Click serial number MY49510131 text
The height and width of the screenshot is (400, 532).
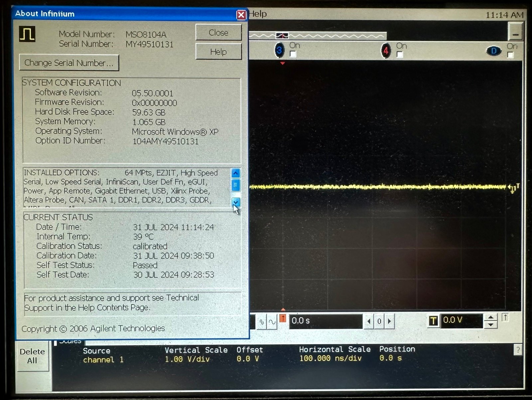tap(149, 44)
